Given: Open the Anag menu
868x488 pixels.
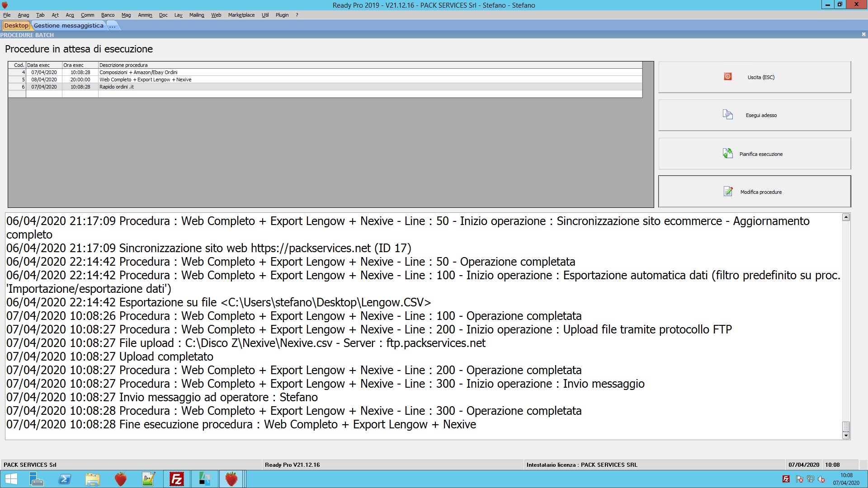Looking at the screenshot, I should (24, 15).
